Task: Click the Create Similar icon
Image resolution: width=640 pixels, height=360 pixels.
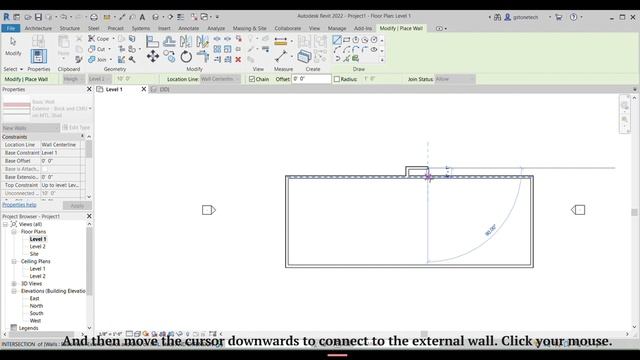Action: coord(304,56)
